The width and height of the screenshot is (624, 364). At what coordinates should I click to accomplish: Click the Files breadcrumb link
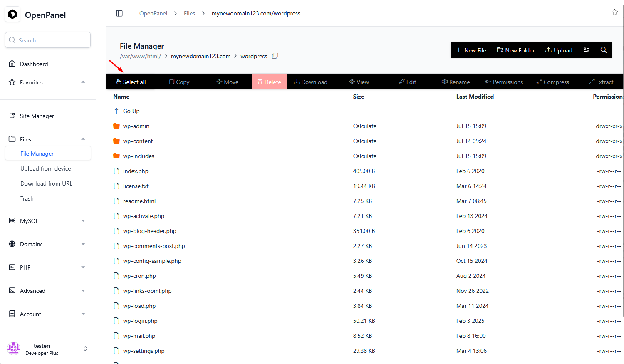189,13
